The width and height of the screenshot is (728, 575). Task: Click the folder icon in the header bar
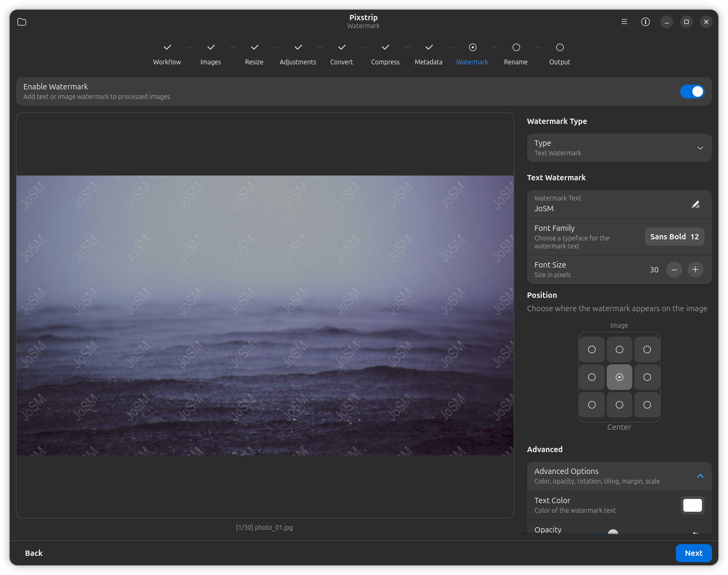point(22,22)
